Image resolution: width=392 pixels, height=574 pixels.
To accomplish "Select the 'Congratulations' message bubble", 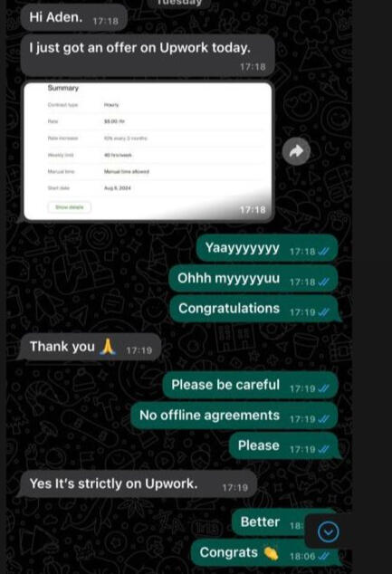I will coord(254,310).
